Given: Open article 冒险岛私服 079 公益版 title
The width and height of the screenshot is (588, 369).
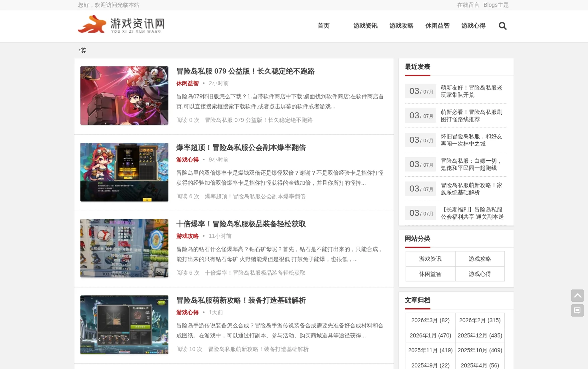Looking at the screenshot, I should (246, 71).
